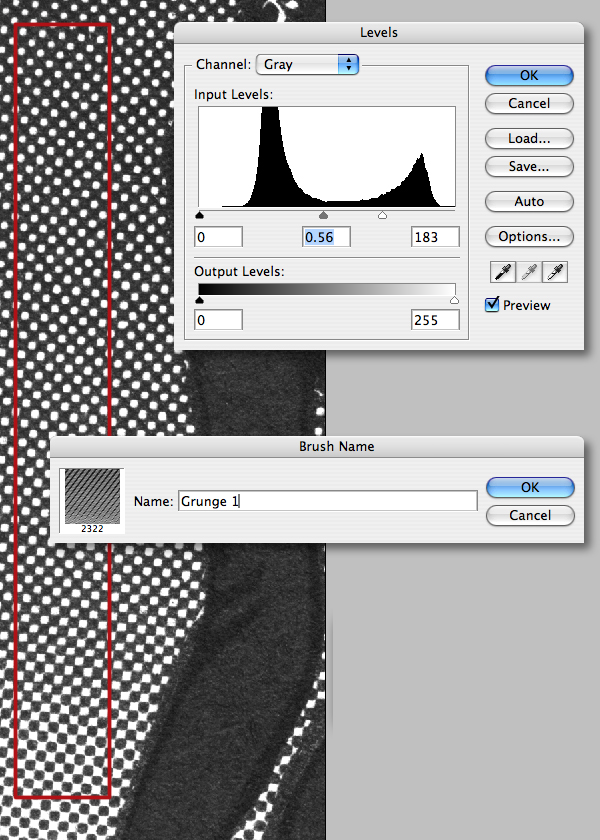Viewport: 600px width, 840px height.
Task: Select the white point eyedropper
Action: (555, 272)
